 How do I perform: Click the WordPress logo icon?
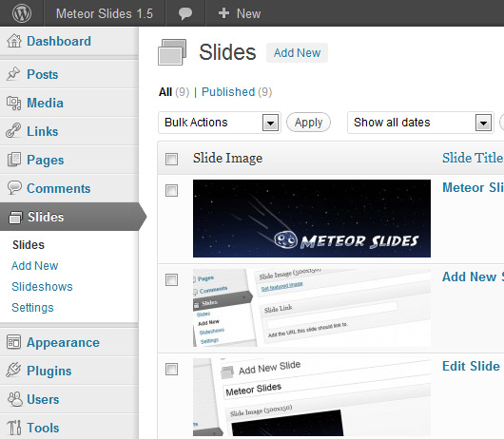coord(22,13)
